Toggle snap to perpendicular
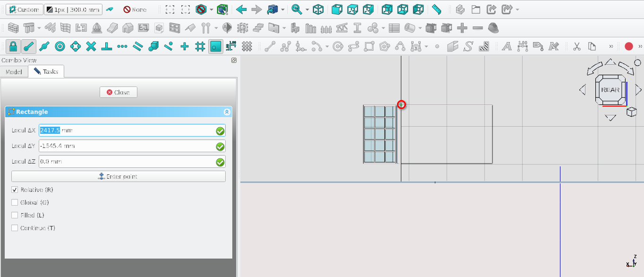 (107, 46)
